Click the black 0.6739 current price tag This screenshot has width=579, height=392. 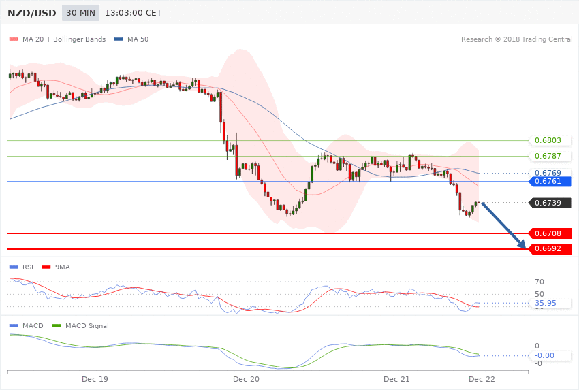tap(550, 203)
